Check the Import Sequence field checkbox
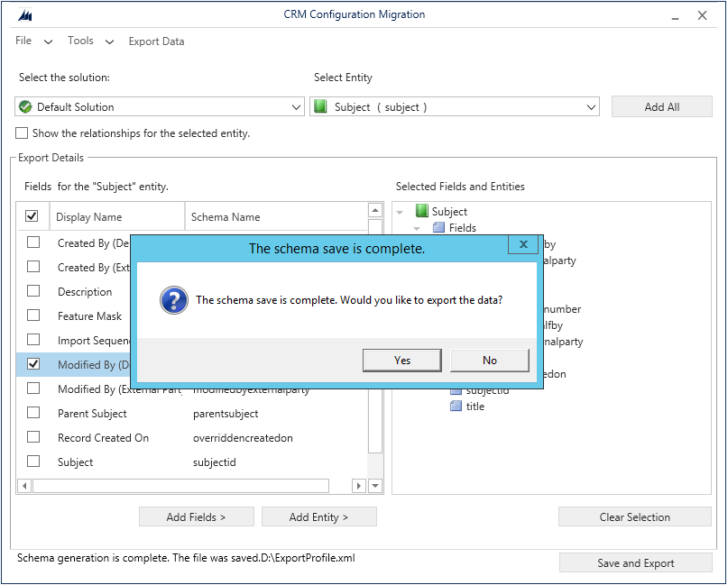728x585 pixels. (x=33, y=340)
